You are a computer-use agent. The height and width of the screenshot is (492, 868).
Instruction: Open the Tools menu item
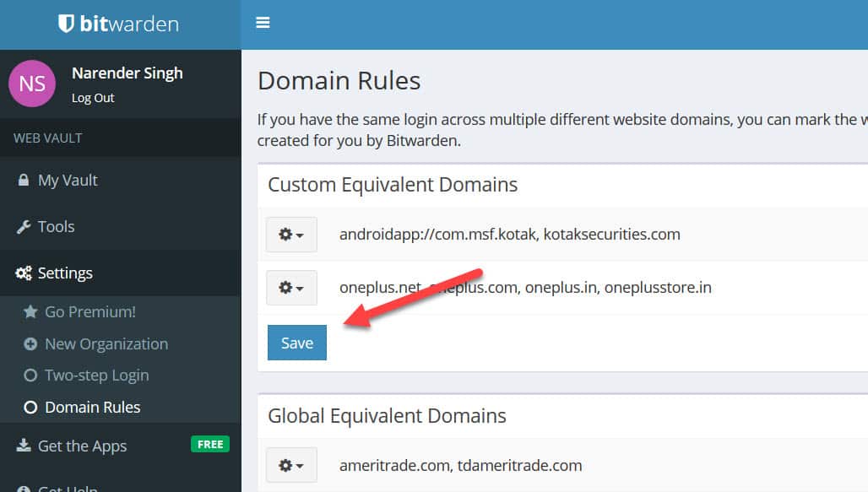(x=121, y=227)
